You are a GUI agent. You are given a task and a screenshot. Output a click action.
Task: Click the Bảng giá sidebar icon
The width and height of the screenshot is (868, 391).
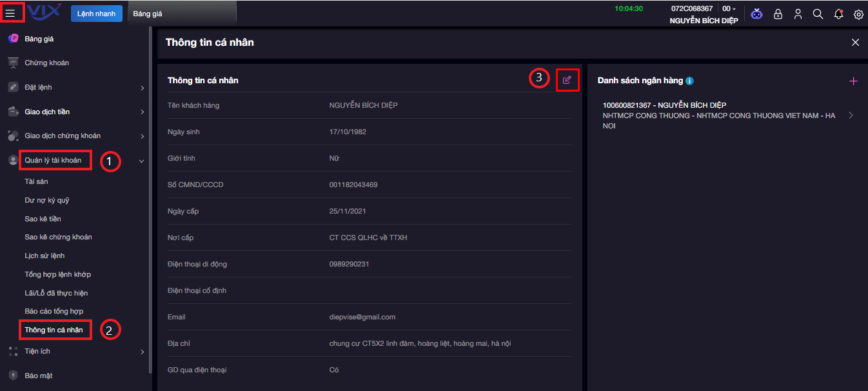(13, 39)
